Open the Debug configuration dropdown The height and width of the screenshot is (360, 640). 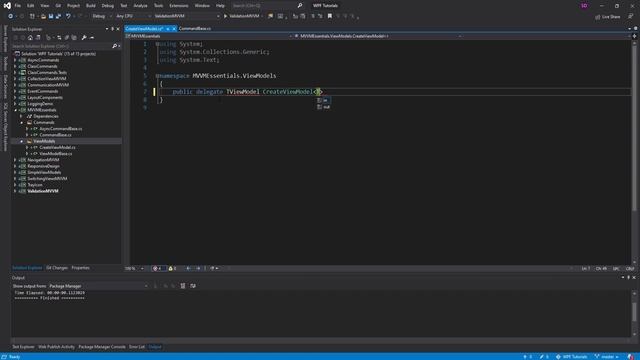(x=101, y=16)
